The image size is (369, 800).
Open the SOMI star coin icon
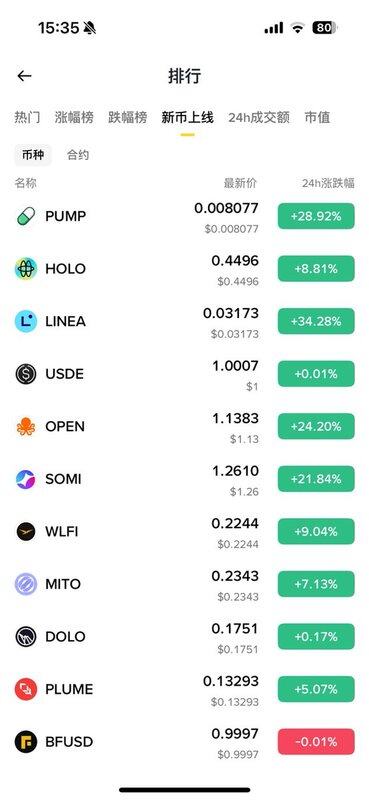[26, 479]
